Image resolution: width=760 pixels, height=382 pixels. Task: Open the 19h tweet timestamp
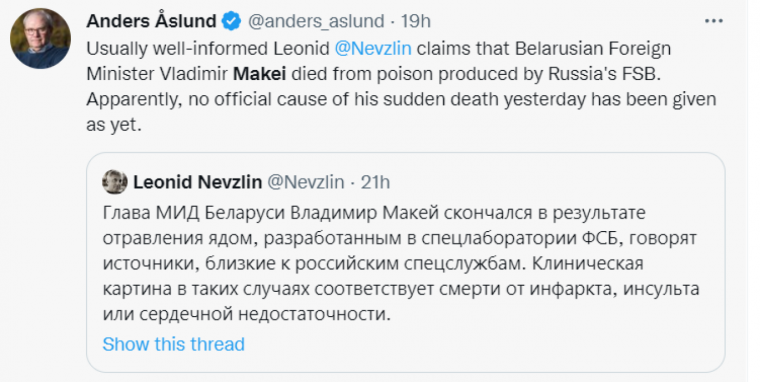(416, 21)
